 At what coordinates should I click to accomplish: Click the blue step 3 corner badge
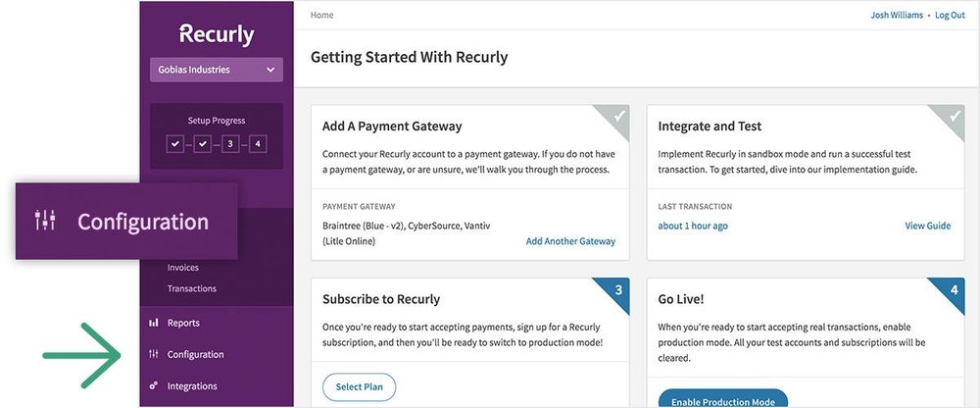616,290
